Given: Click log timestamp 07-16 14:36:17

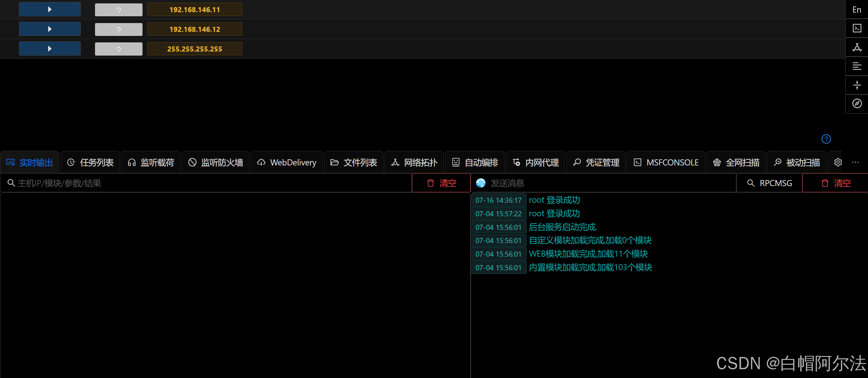Looking at the screenshot, I should [x=498, y=200].
